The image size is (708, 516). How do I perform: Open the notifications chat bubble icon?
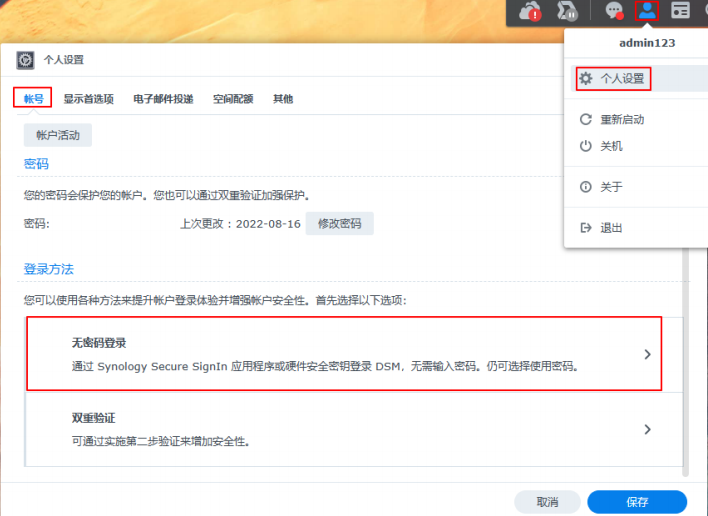(614, 11)
